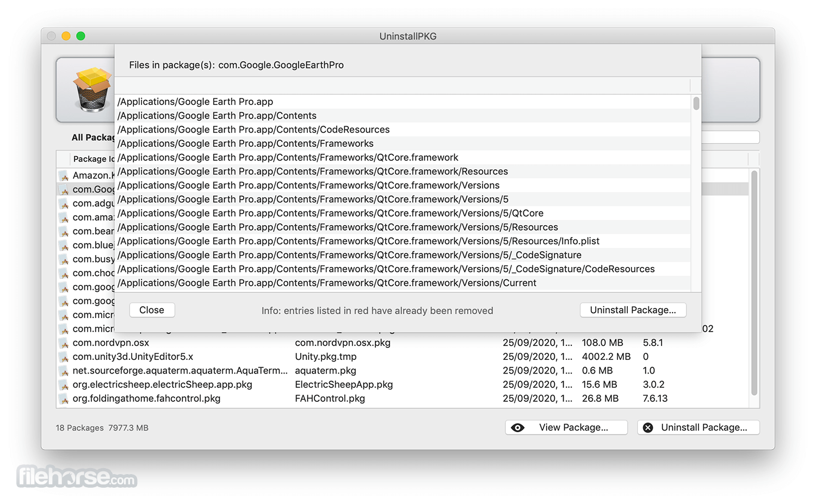Viewport: 816px width, 504px height.
Task: Click the package icon for Amazon row
Action: click(x=64, y=176)
